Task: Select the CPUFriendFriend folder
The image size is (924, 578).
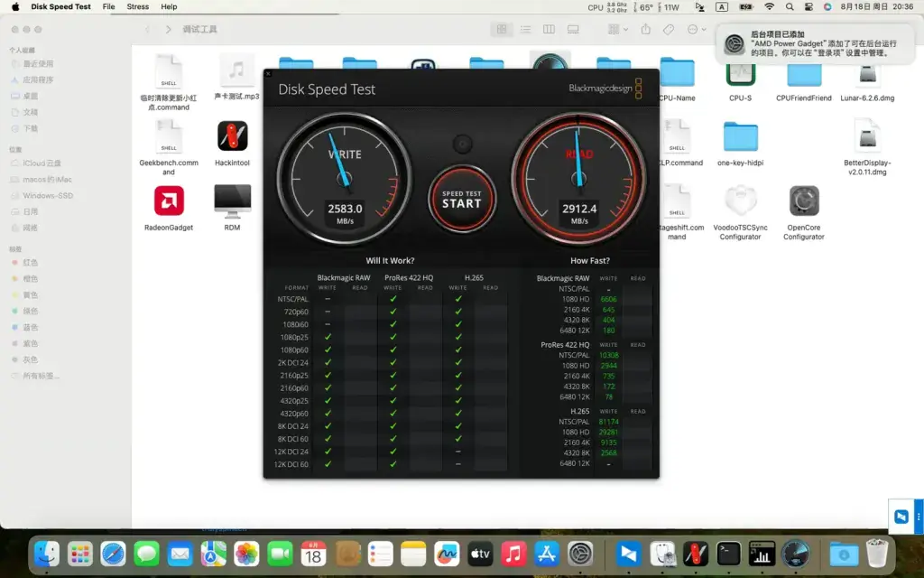Action: pyautogui.click(x=804, y=79)
